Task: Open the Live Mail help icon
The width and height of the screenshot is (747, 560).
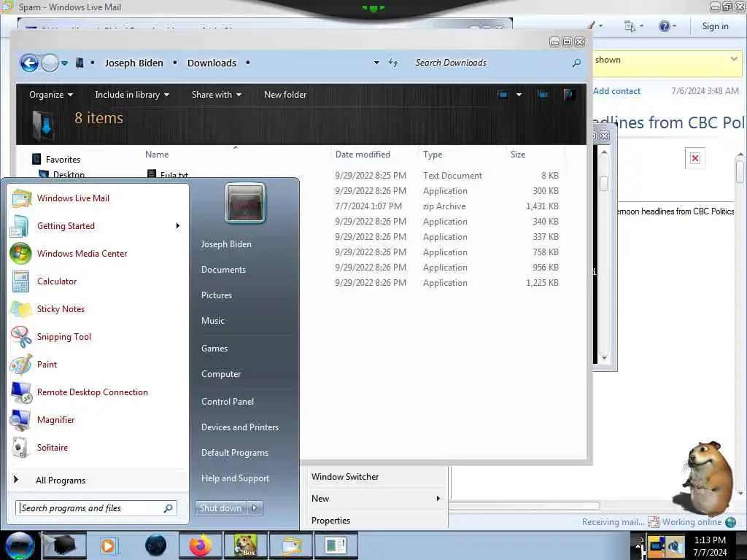Action: (664, 26)
